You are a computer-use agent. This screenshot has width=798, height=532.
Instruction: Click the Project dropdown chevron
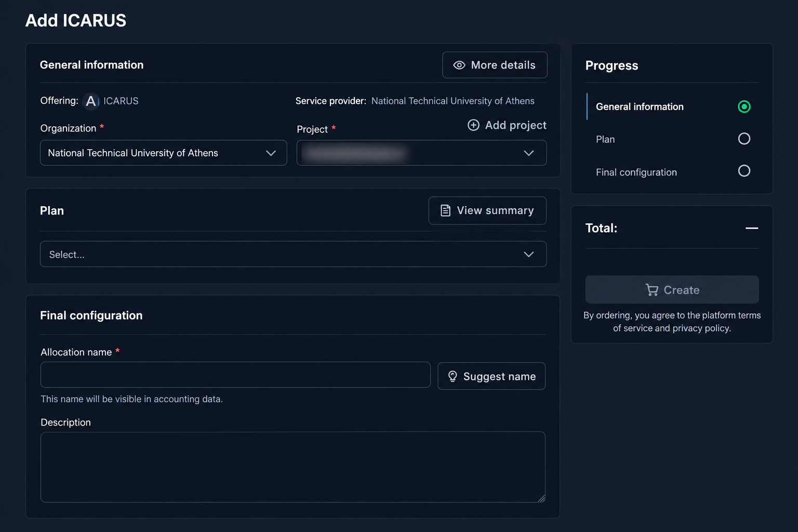point(529,153)
